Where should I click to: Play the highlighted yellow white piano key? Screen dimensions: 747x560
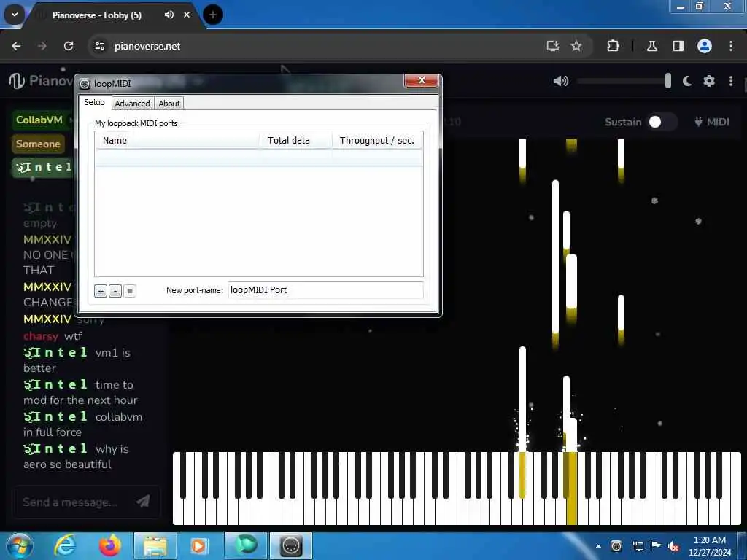click(x=572, y=512)
